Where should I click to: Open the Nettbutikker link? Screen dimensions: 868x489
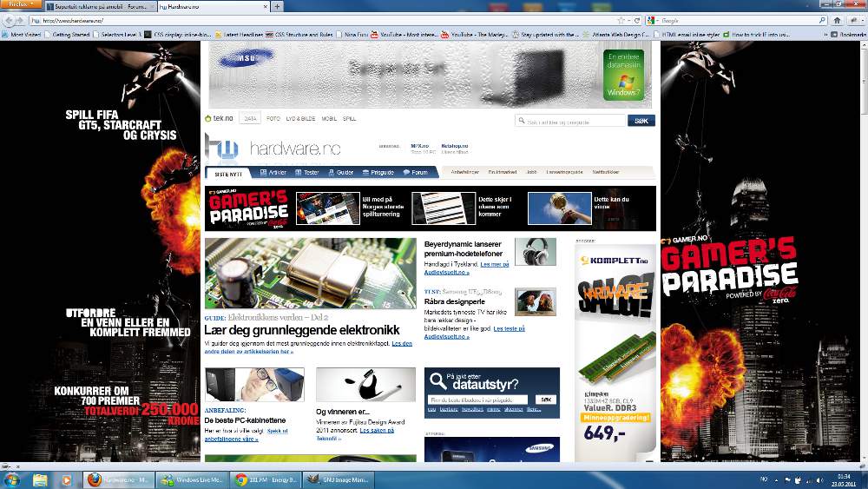tap(606, 172)
